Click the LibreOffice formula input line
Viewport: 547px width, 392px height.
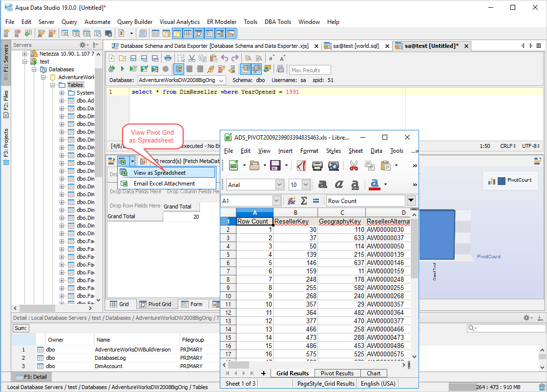366,201
